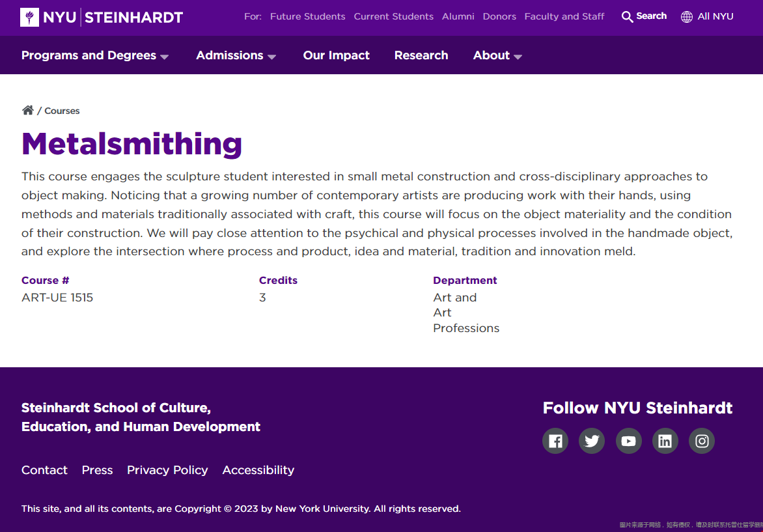The image size is (763, 532).
Task: Open the Research menu item
Action: click(421, 56)
